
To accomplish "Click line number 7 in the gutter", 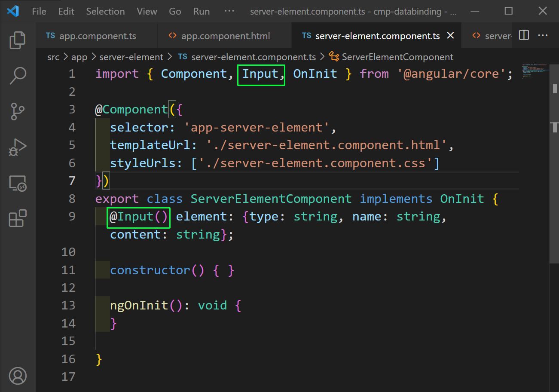I will click(x=72, y=181).
